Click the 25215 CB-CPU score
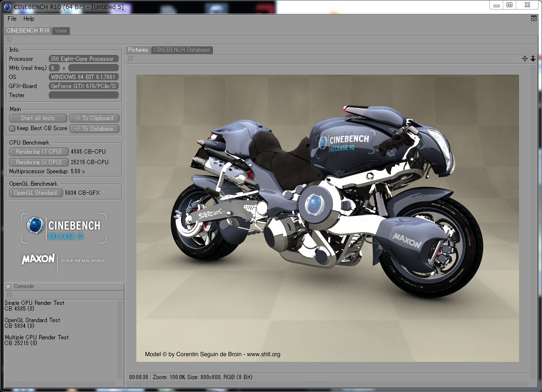Image resolution: width=542 pixels, height=392 pixels. tap(89, 162)
